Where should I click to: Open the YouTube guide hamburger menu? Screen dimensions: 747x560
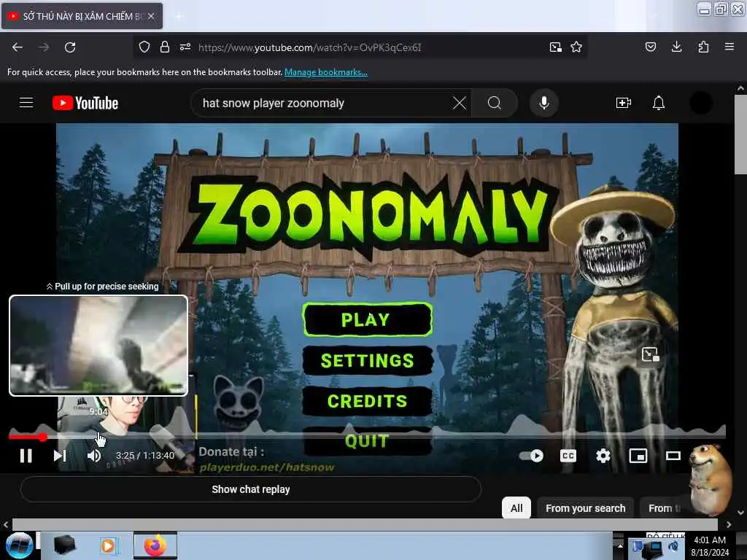pyautogui.click(x=26, y=103)
